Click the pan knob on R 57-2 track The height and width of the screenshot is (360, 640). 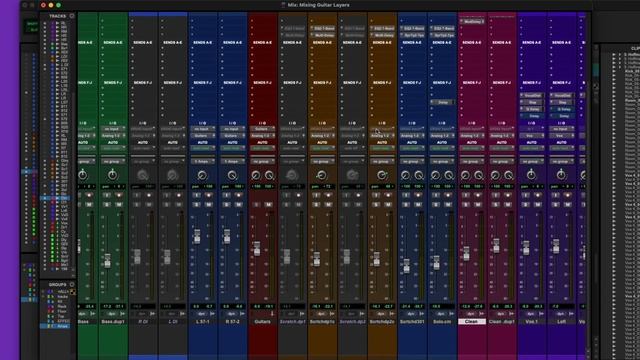pyautogui.click(x=232, y=176)
